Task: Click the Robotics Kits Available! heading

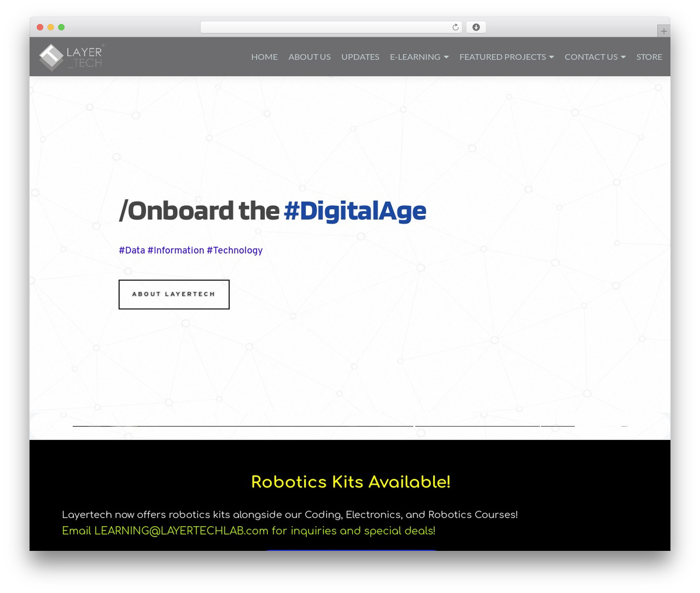Action: [x=351, y=482]
